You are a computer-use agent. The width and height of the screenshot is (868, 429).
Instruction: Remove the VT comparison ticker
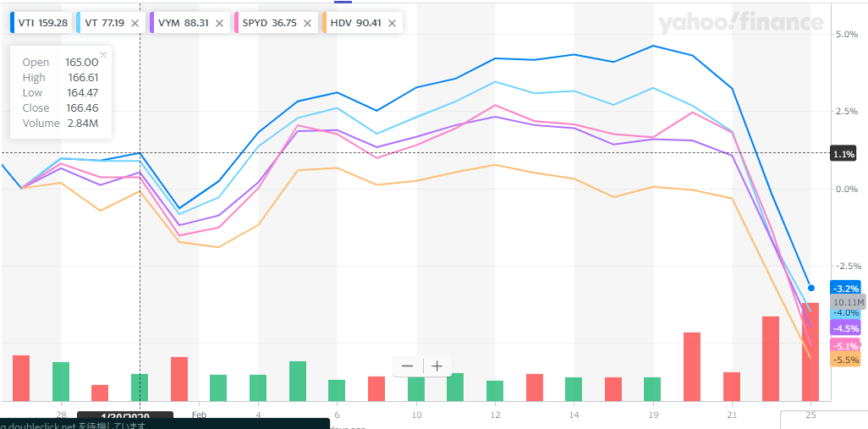pos(135,23)
